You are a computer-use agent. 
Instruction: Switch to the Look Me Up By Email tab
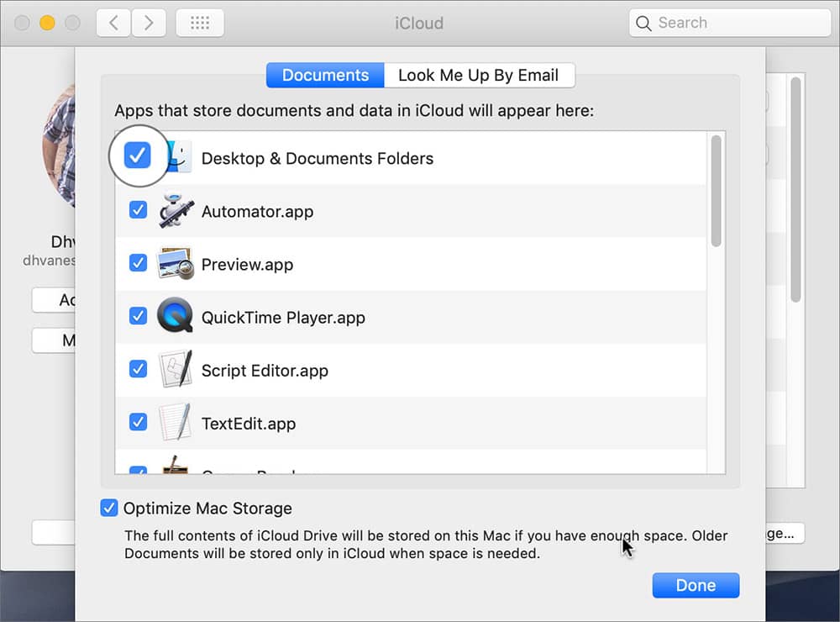[x=479, y=75]
